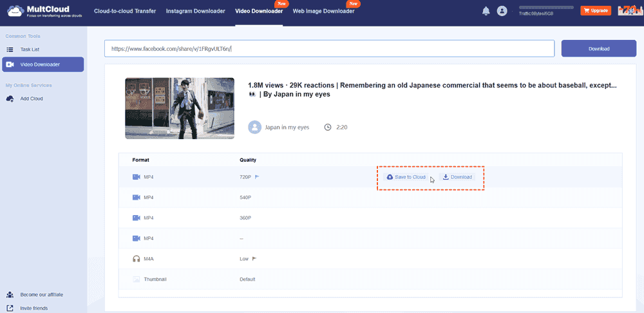This screenshot has width=644, height=313.
Task: Click the traffic usage progress bar
Action: (546, 7)
